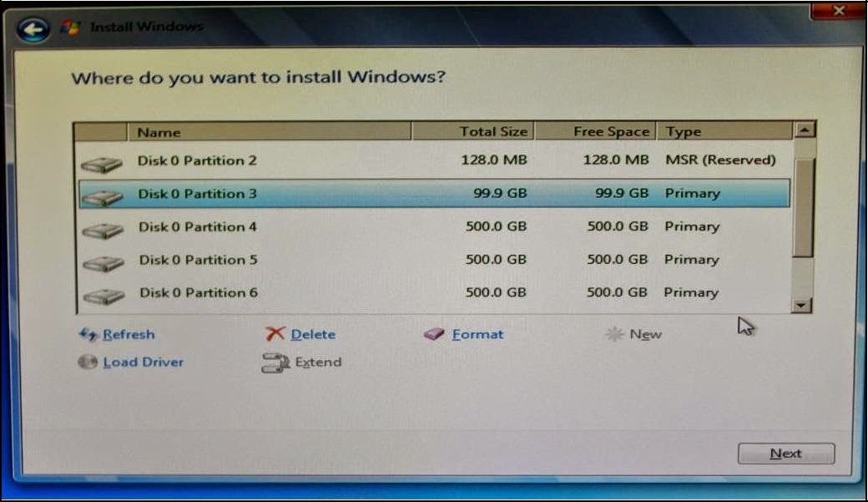Click the pink eraser Format icon
The width and height of the screenshot is (868, 502).
434,333
